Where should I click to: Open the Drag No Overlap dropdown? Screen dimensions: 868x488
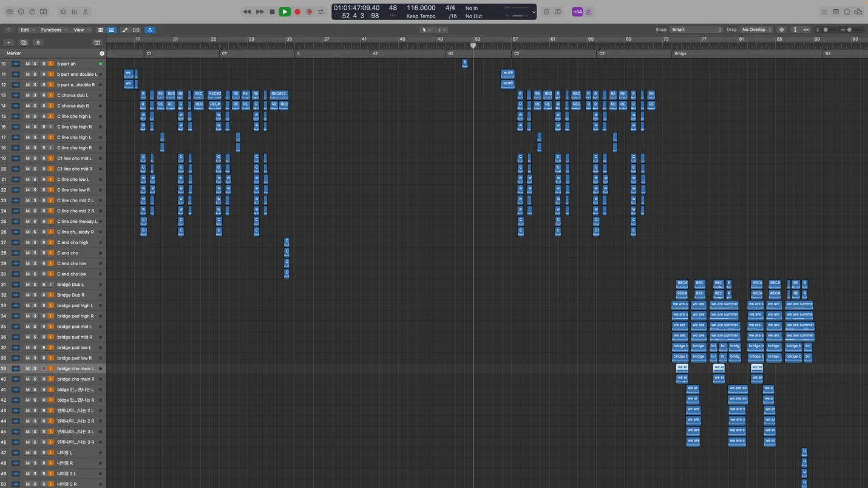(x=757, y=30)
